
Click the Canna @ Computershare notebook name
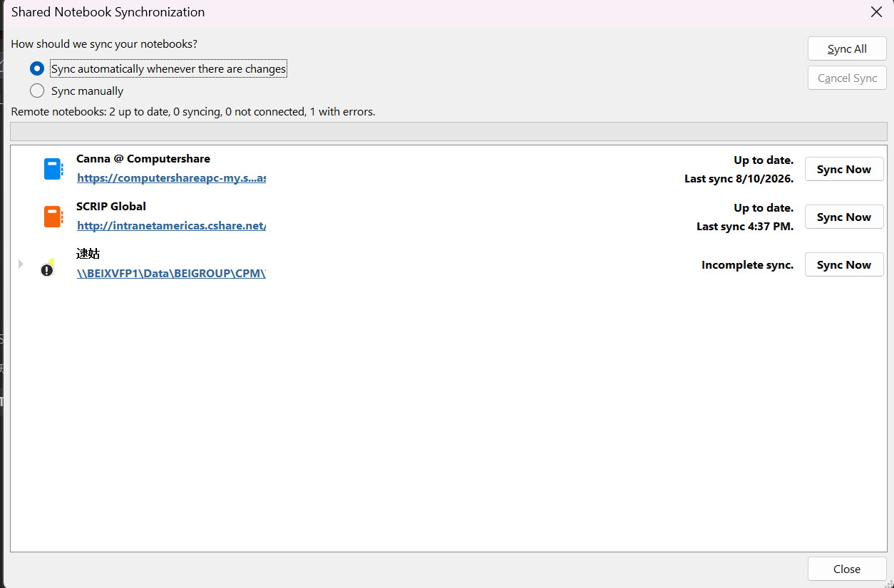pos(143,159)
